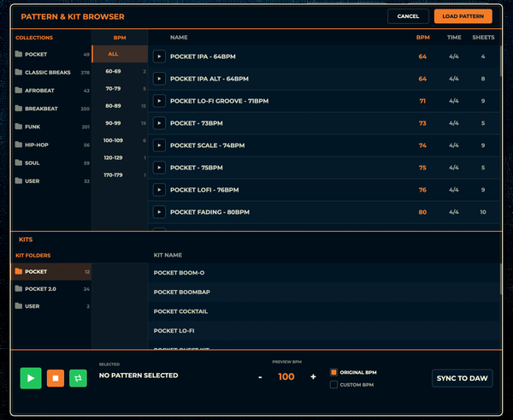
Task: Click the preview BPM value 100
Action: [286, 376]
